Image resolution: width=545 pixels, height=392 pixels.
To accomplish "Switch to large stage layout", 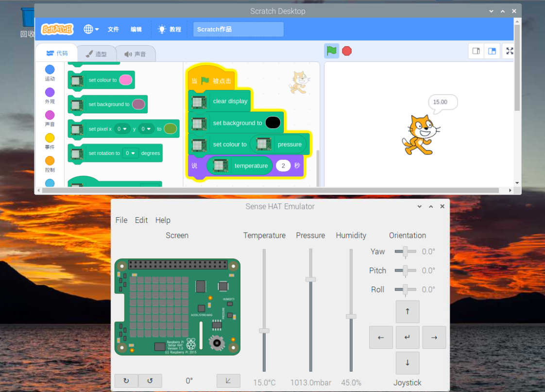I will point(492,51).
